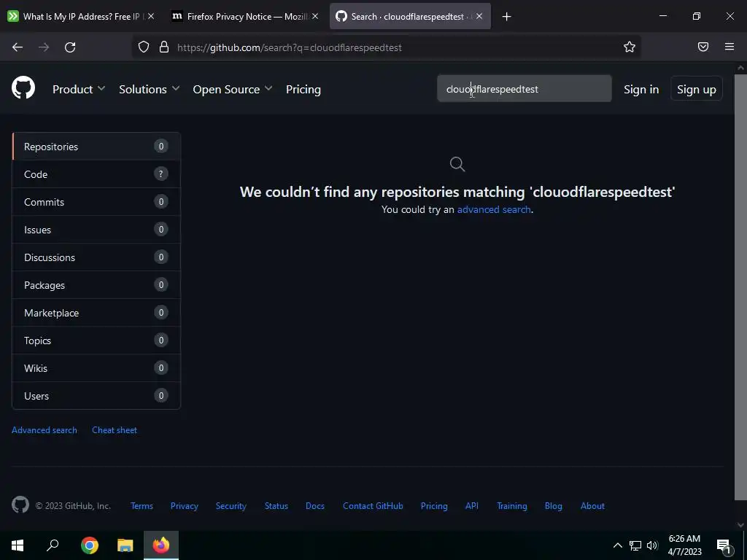Open network status tray icon
This screenshot has height=560, width=747.
pyautogui.click(x=635, y=545)
